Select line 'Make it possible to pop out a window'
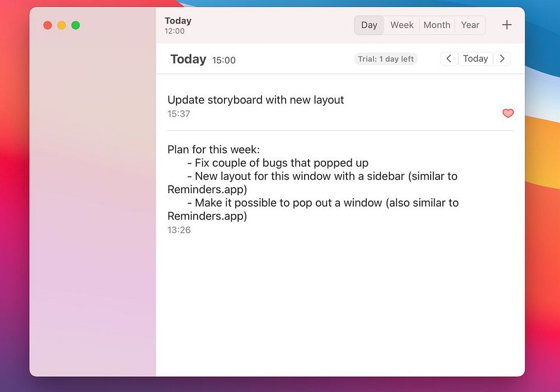The image size is (560, 392). point(288,203)
